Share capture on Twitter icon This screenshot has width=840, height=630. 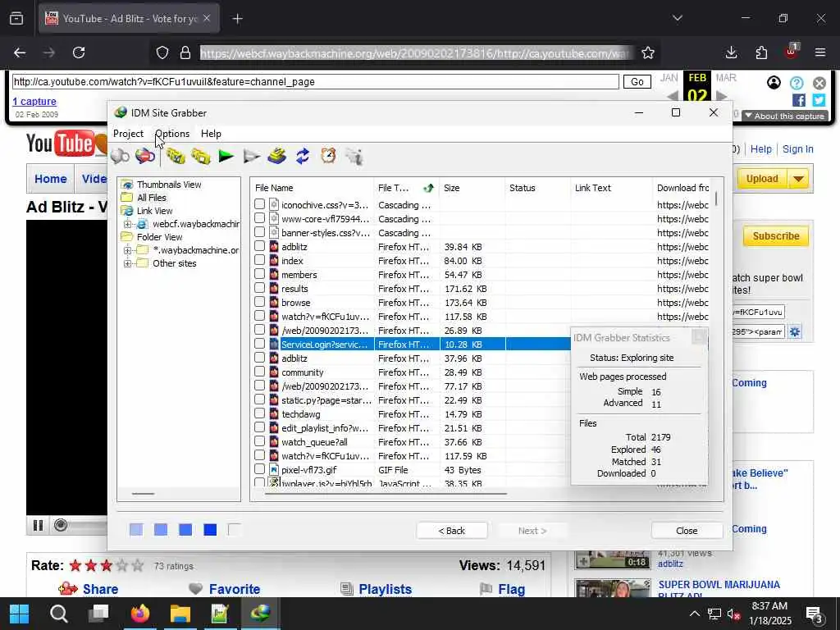[x=819, y=100]
